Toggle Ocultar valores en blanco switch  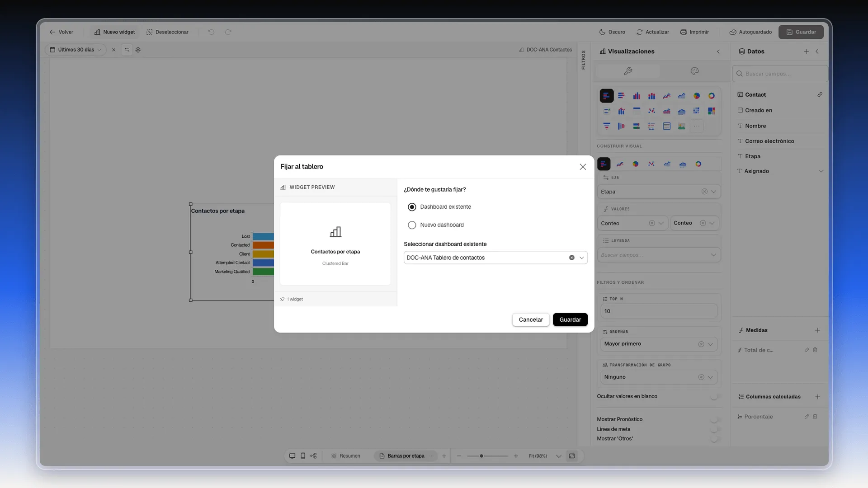pos(714,397)
